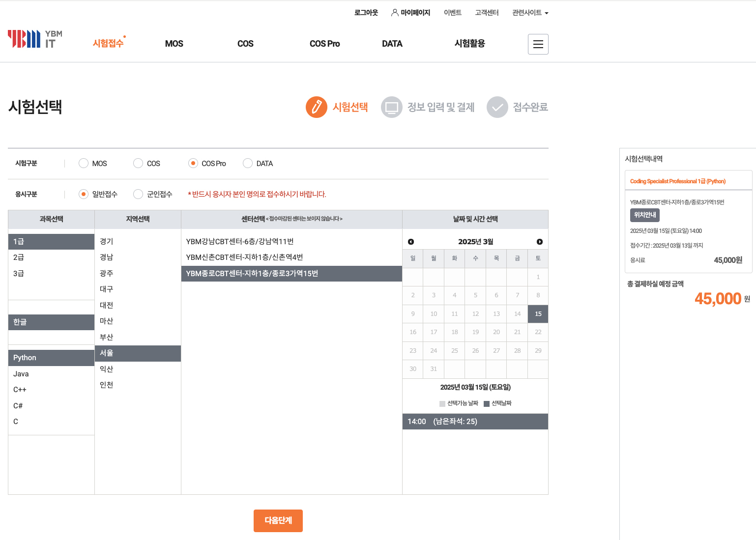Select C# subject

click(x=51, y=406)
